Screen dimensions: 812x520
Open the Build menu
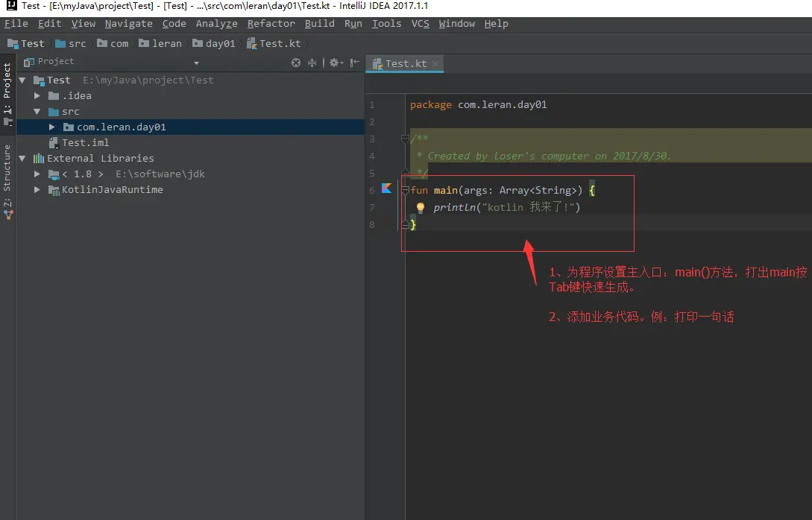tap(320, 24)
